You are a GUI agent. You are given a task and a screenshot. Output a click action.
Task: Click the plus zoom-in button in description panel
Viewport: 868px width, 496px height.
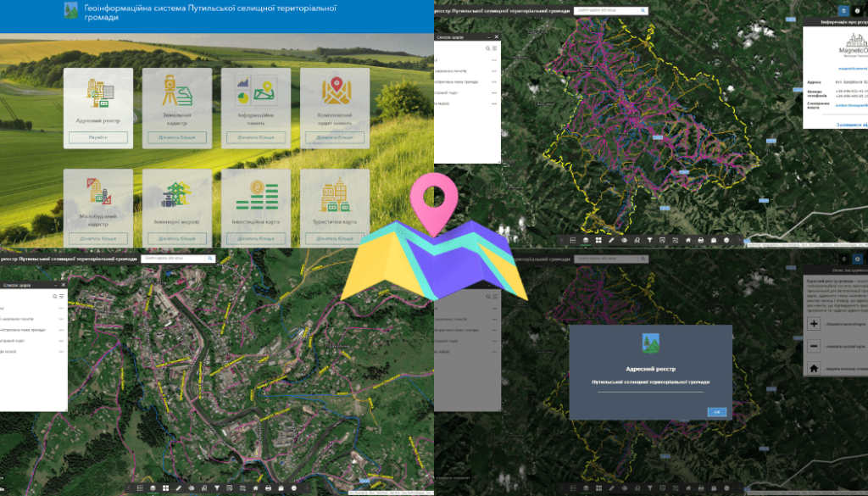[x=814, y=324]
